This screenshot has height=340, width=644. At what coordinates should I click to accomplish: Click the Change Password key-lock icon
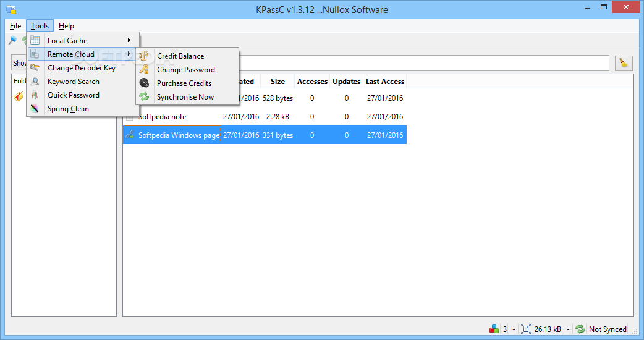[144, 69]
